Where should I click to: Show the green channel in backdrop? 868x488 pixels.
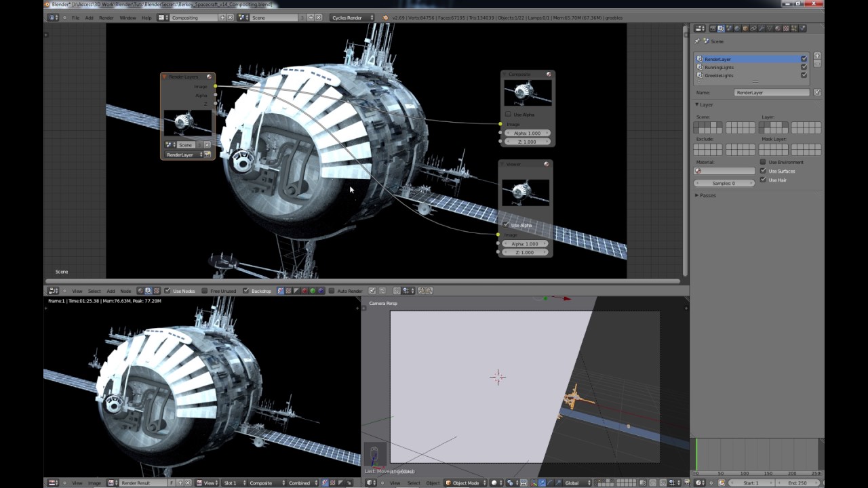pyautogui.click(x=313, y=291)
